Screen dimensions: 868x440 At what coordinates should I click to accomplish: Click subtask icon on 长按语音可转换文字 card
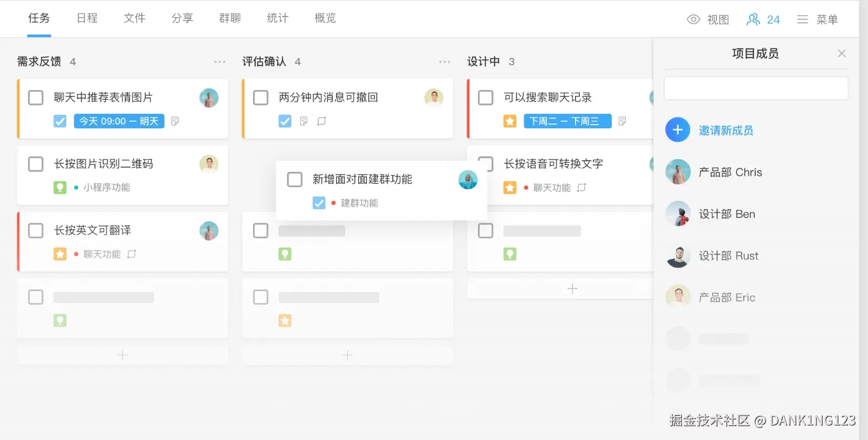tap(582, 188)
